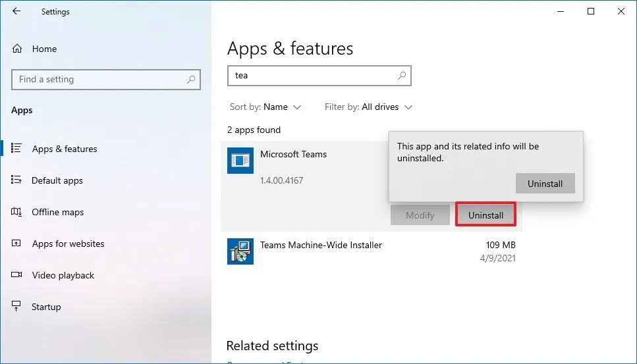Image resolution: width=637 pixels, height=364 pixels.
Task: Click the 4/9/2021 install date
Action: (497, 258)
